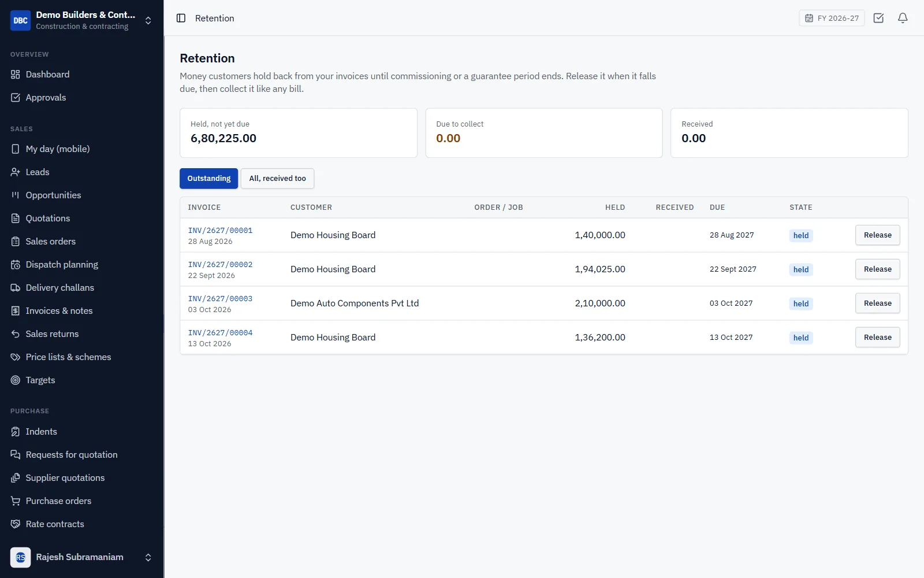Screen dimensions: 924x578
Task: Click the Sales orders clipboard icon
Action: [16, 242]
